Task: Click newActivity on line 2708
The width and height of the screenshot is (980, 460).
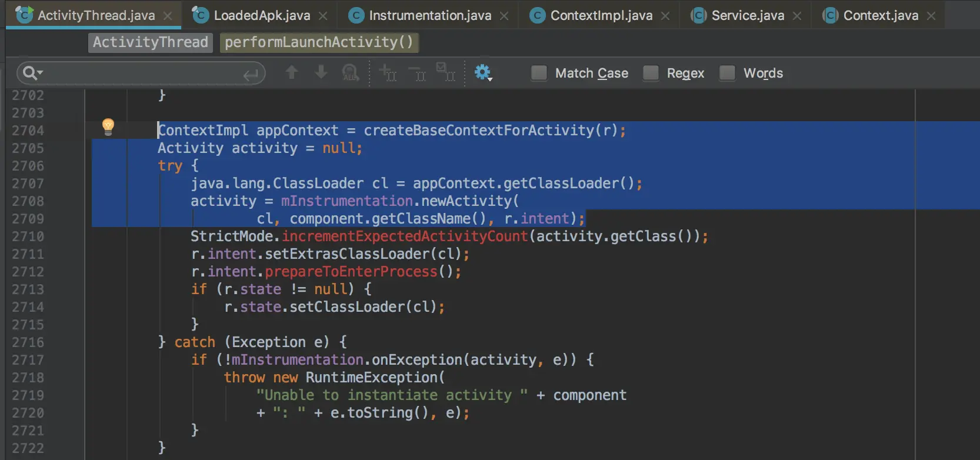Action: 467,201
